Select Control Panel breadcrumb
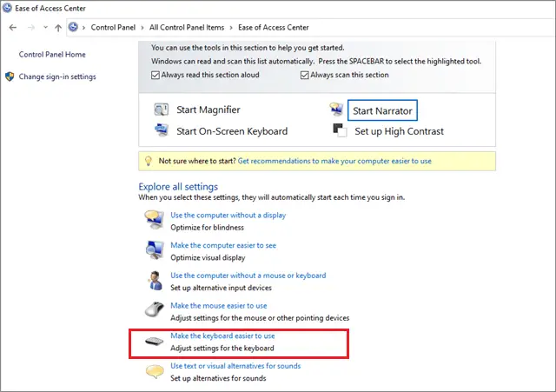556x392 pixels. tap(113, 27)
